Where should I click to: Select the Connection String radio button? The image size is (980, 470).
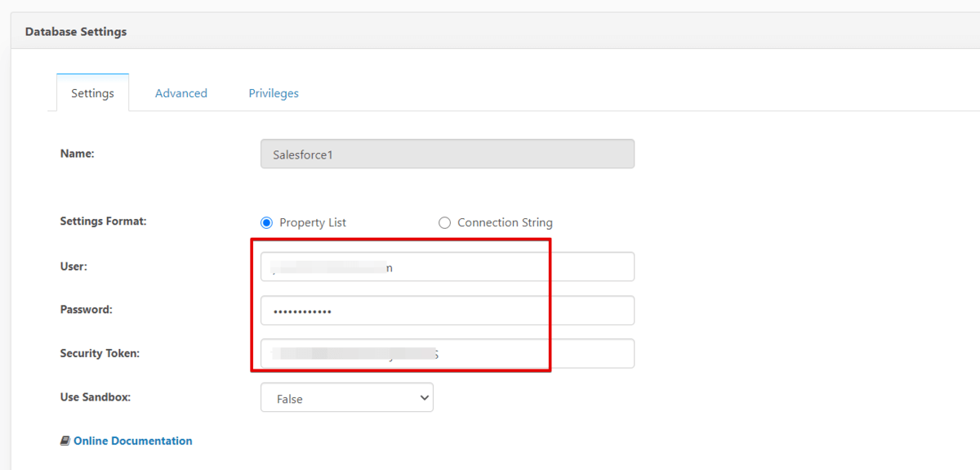click(444, 222)
